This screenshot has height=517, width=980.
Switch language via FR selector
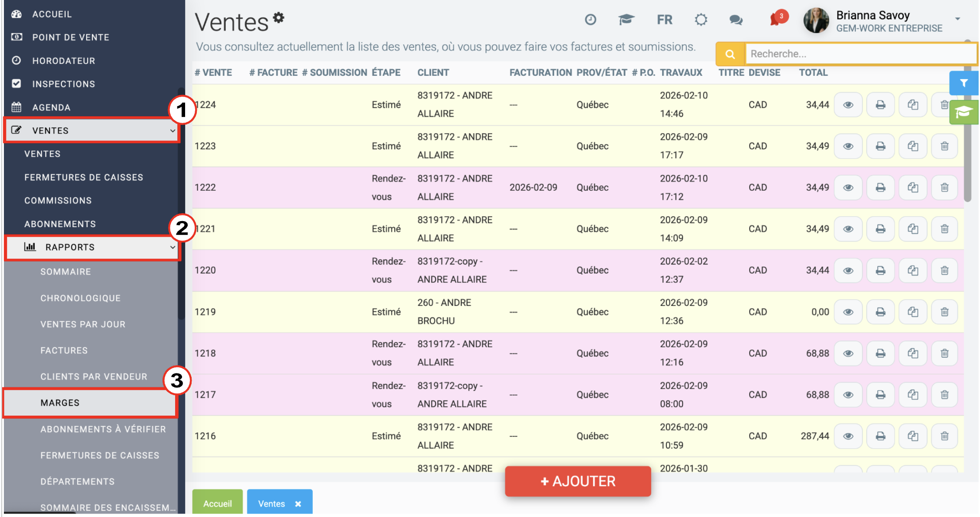(x=665, y=20)
